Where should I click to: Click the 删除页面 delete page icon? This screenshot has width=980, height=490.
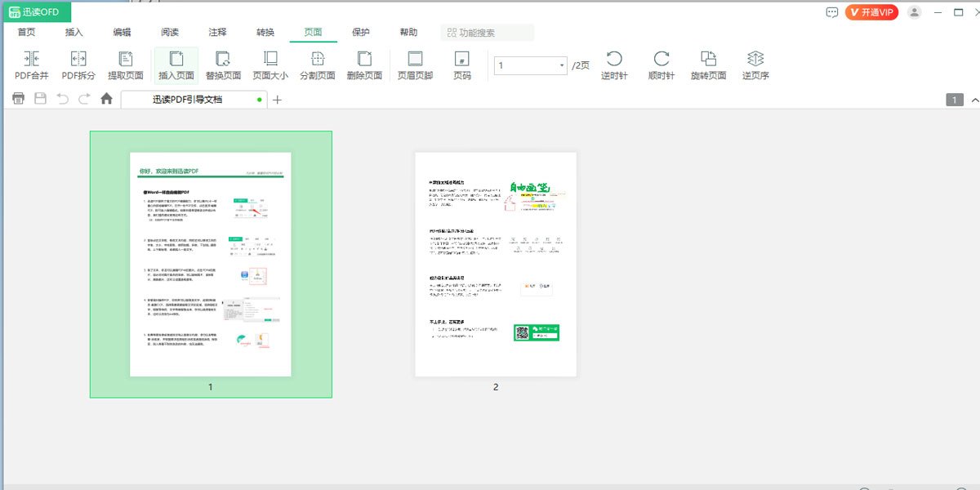(x=364, y=60)
